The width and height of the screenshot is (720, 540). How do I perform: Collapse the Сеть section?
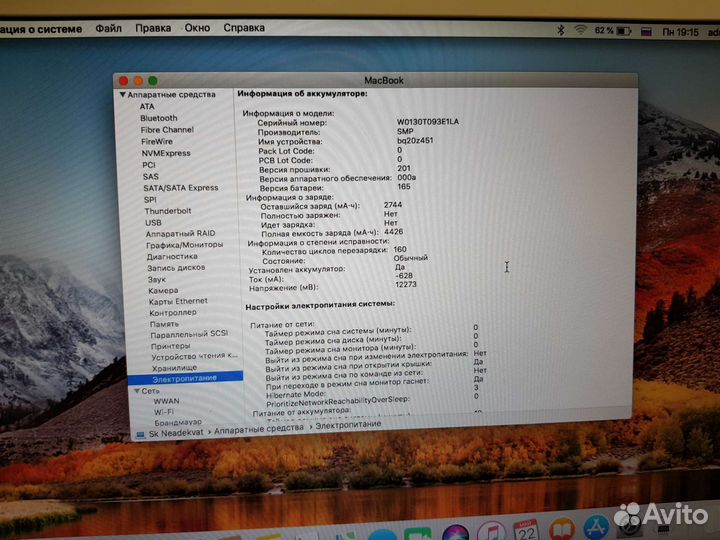coord(137,391)
